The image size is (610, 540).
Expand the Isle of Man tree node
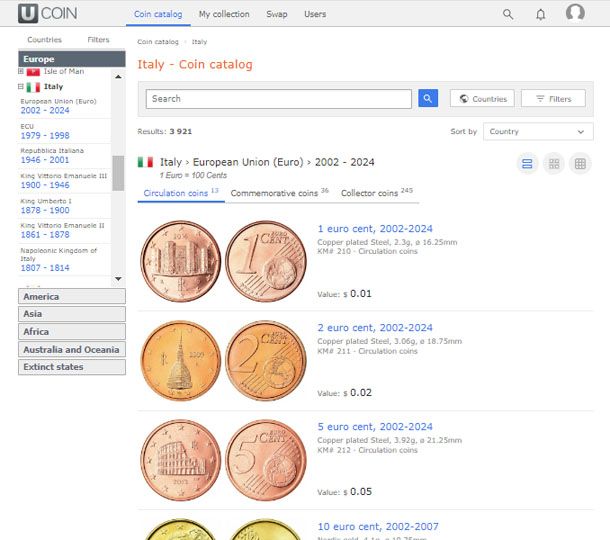click(21, 71)
